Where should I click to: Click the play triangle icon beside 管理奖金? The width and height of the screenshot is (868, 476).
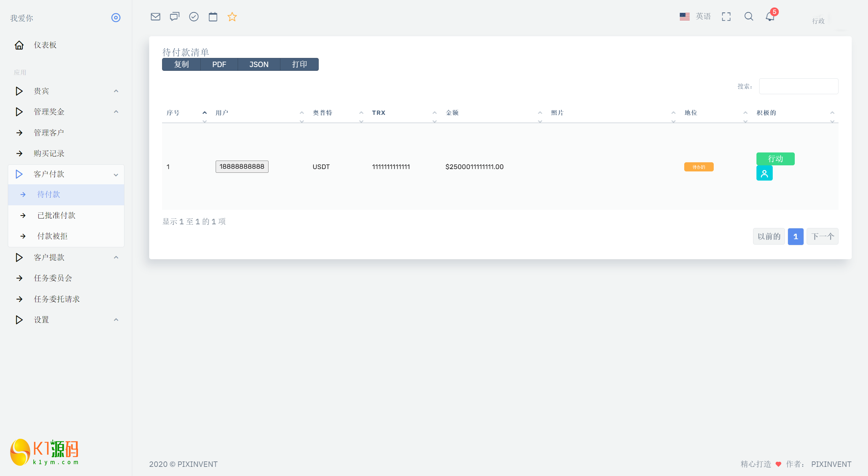(x=19, y=112)
